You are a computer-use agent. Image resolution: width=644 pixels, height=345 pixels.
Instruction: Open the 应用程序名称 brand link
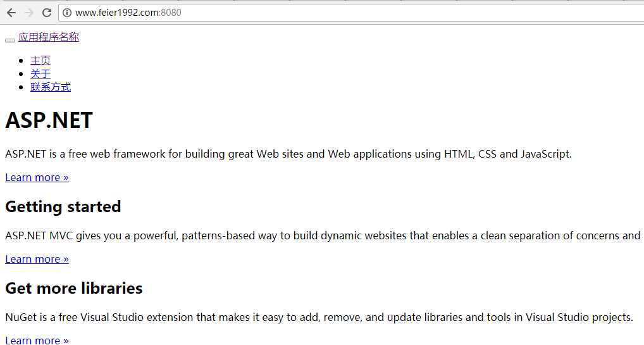tap(49, 37)
